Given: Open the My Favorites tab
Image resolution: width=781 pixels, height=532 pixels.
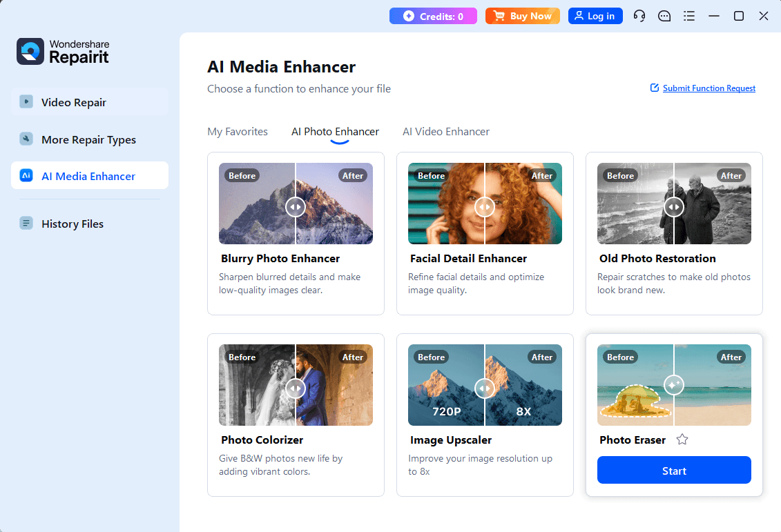Looking at the screenshot, I should pyautogui.click(x=238, y=131).
